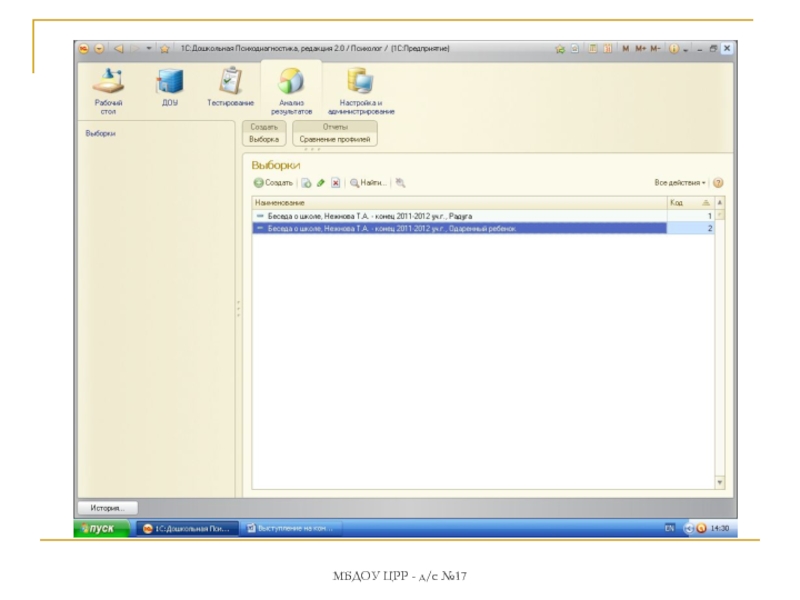Click the M memory button
800x600 pixels.
626,48
